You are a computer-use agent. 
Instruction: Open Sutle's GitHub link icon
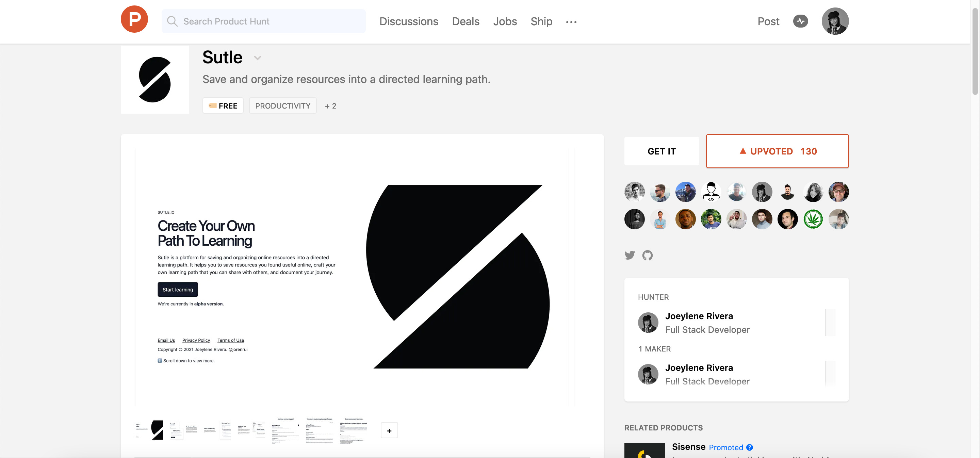pyautogui.click(x=648, y=255)
